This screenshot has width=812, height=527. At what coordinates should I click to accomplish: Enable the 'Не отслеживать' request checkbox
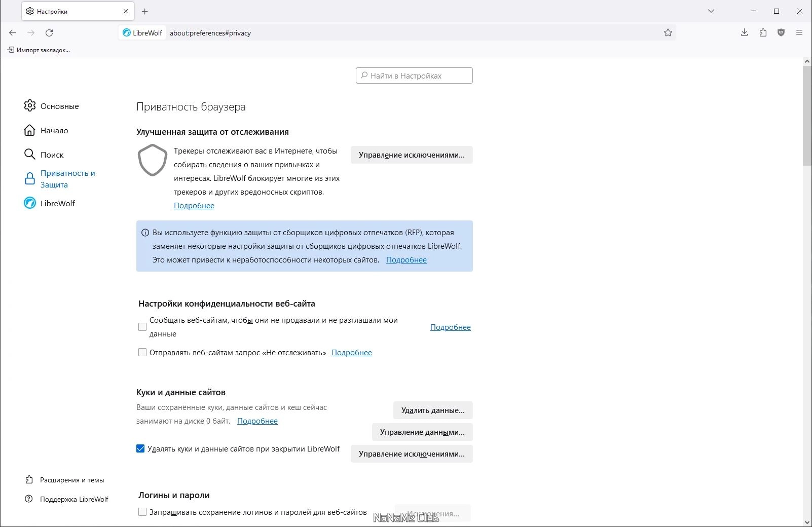tap(142, 352)
